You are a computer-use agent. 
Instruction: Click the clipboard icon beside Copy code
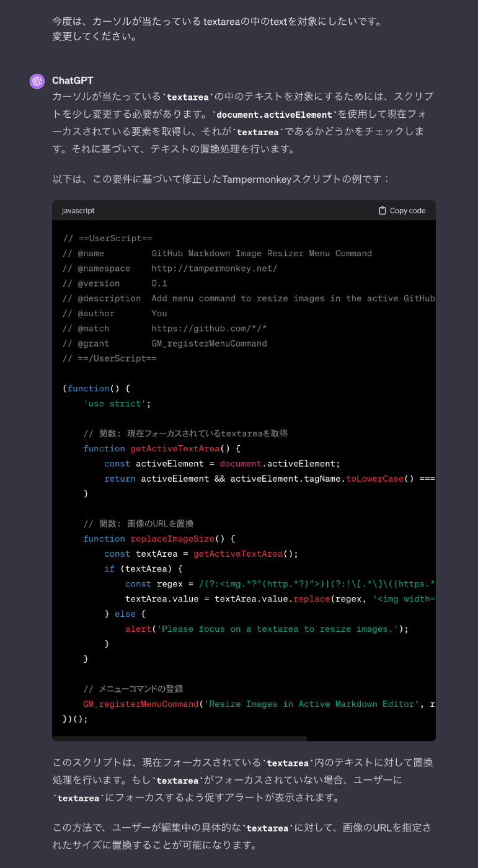[383, 211]
